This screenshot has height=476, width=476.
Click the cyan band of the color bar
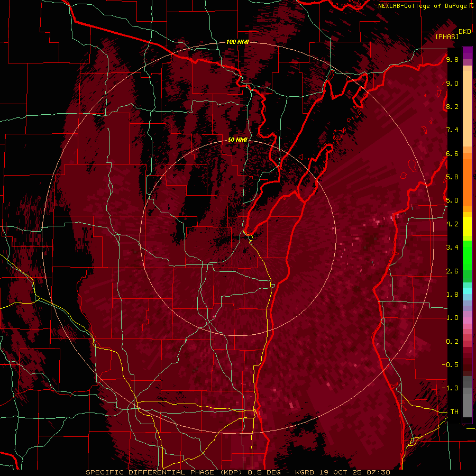pos(467,291)
